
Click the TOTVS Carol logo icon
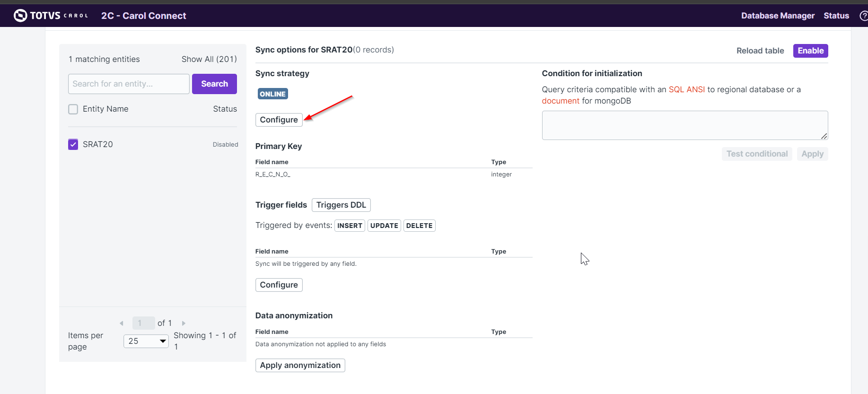(20, 16)
